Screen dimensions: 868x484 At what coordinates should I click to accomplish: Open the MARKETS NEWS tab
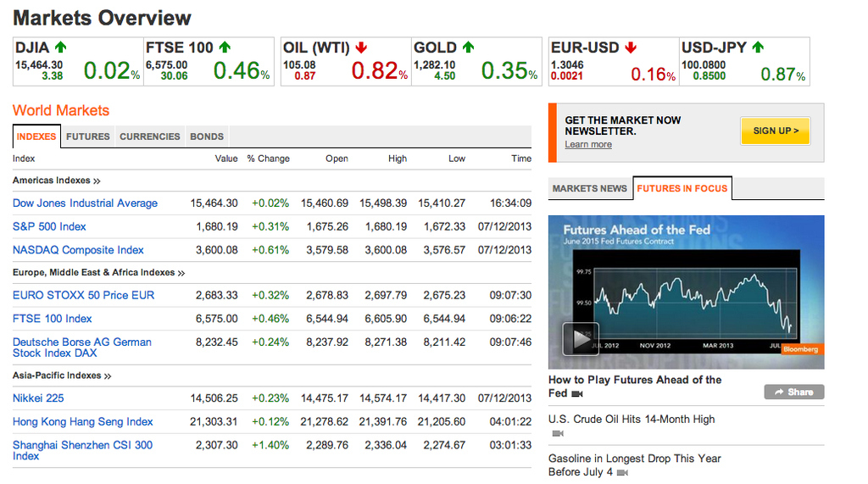point(590,189)
